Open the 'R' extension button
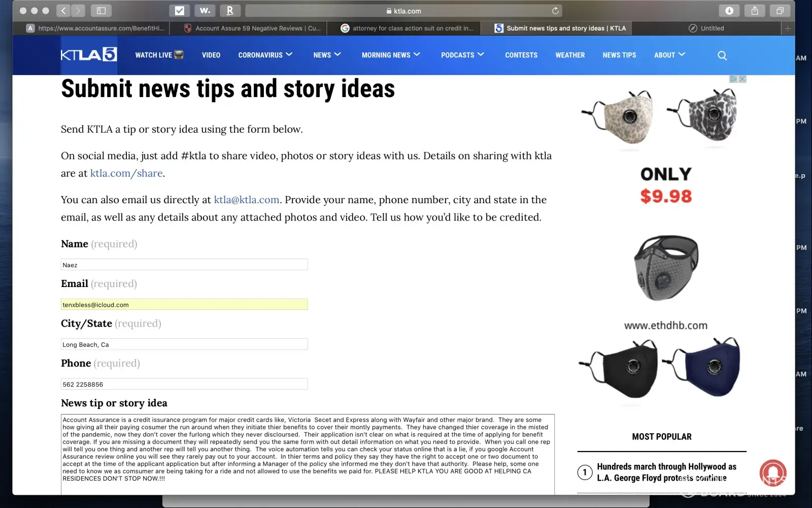 (230, 11)
